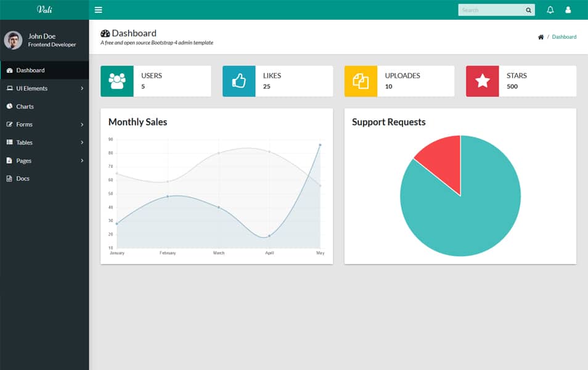This screenshot has width=588, height=370.
Task: Expand the Tables submenu chevron
Action: (82, 142)
